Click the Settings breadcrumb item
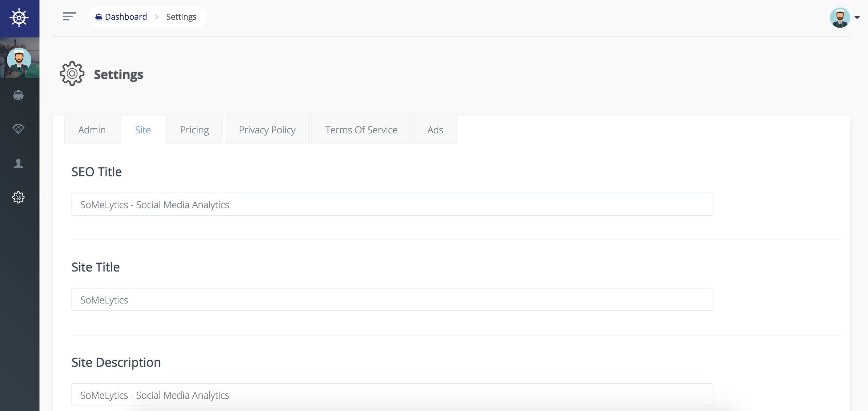This screenshot has width=868, height=411. [181, 17]
